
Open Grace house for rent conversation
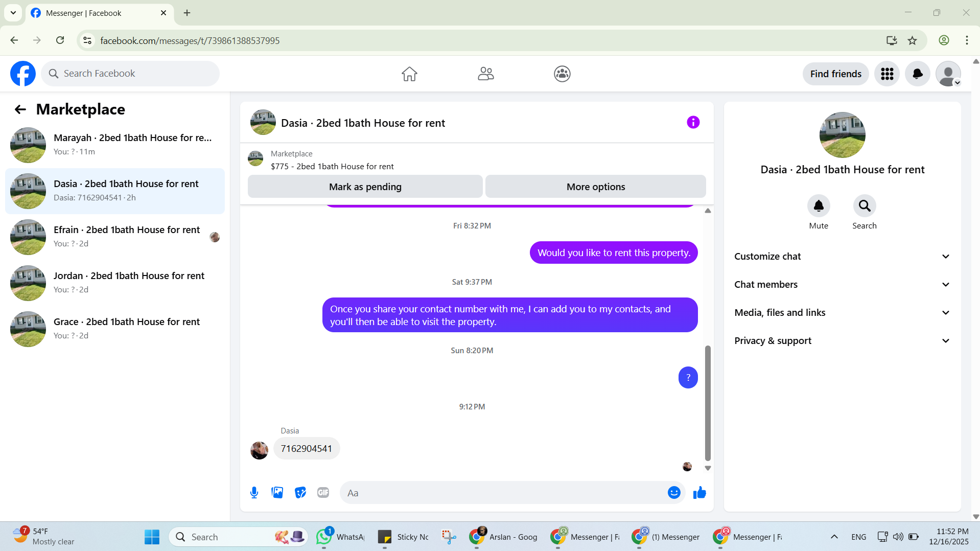[115, 329]
